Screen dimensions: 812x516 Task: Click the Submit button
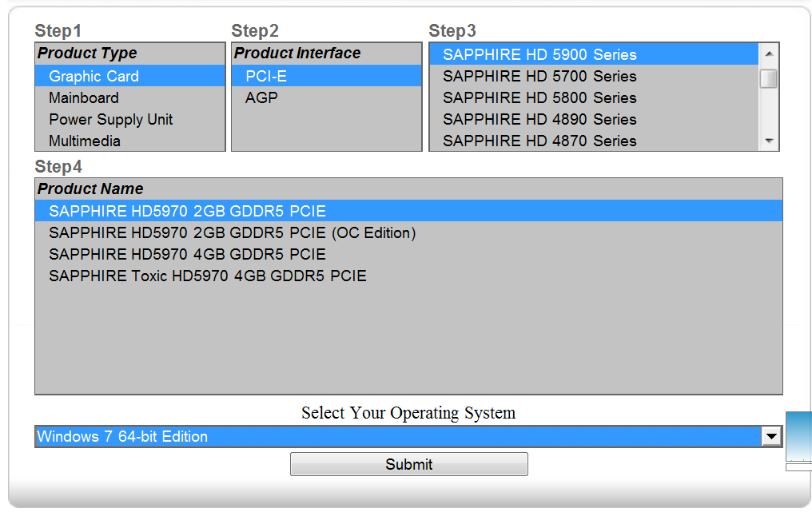tap(409, 464)
